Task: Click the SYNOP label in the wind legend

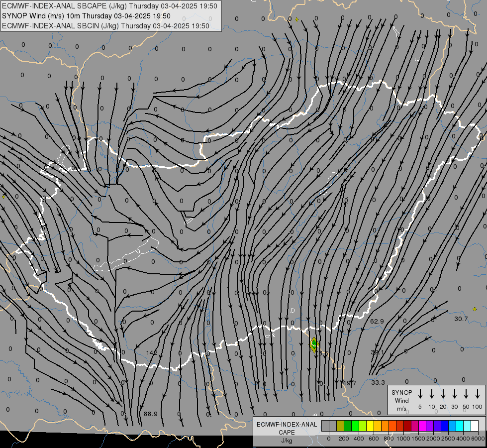Action: 402,392
